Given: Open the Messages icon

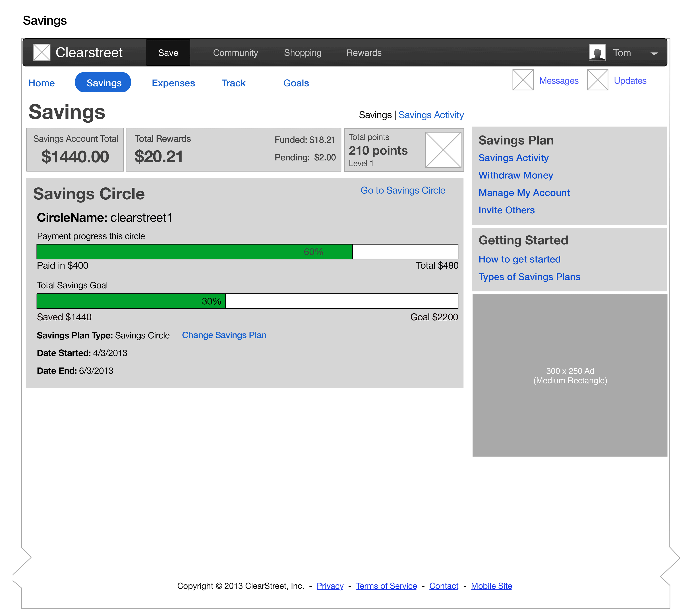Looking at the screenshot, I should (523, 80).
